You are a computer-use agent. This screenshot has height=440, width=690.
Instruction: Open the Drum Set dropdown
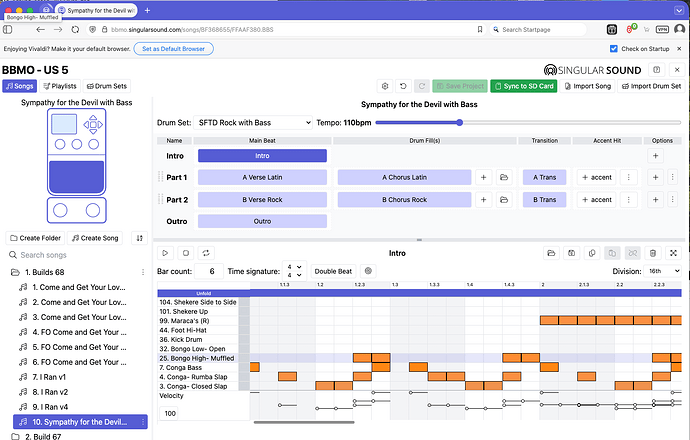click(253, 122)
